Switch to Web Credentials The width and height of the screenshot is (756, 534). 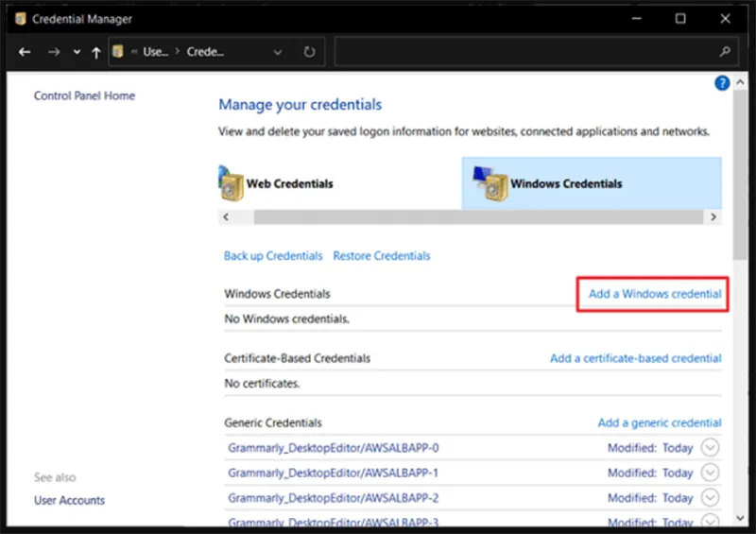[x=289, y=183]
